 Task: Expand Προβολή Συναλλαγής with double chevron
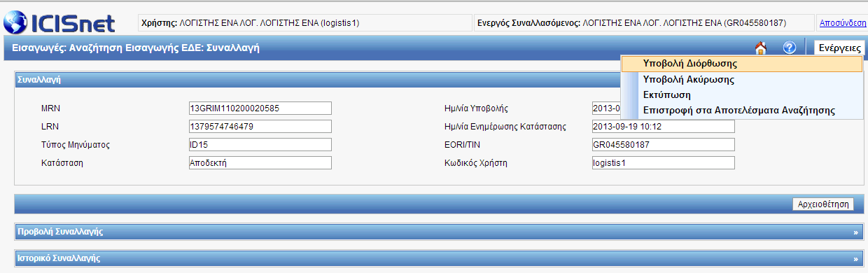855,231
